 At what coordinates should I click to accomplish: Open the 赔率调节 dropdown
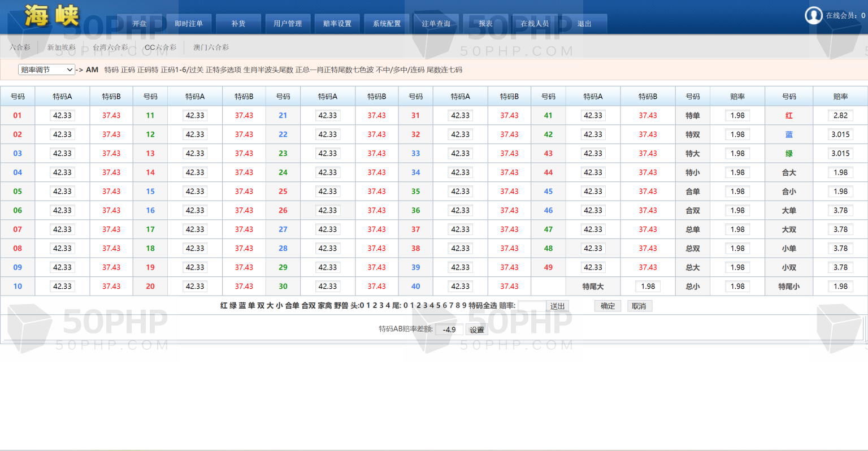46,70
